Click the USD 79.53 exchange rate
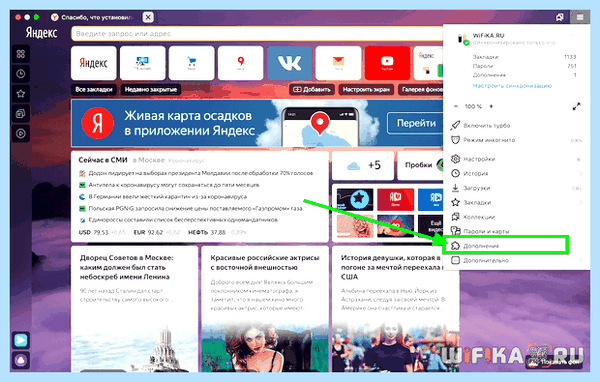600x382 pixels. (102, 232)
